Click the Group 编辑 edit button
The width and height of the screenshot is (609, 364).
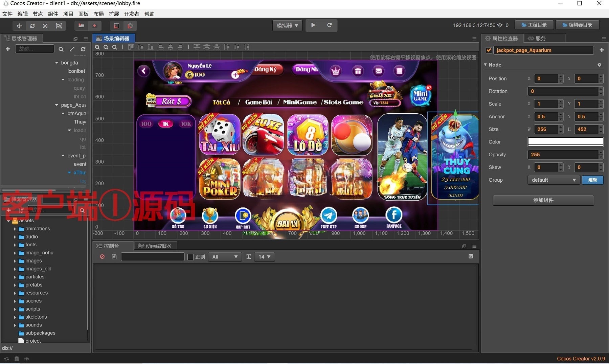click(592, 180)
